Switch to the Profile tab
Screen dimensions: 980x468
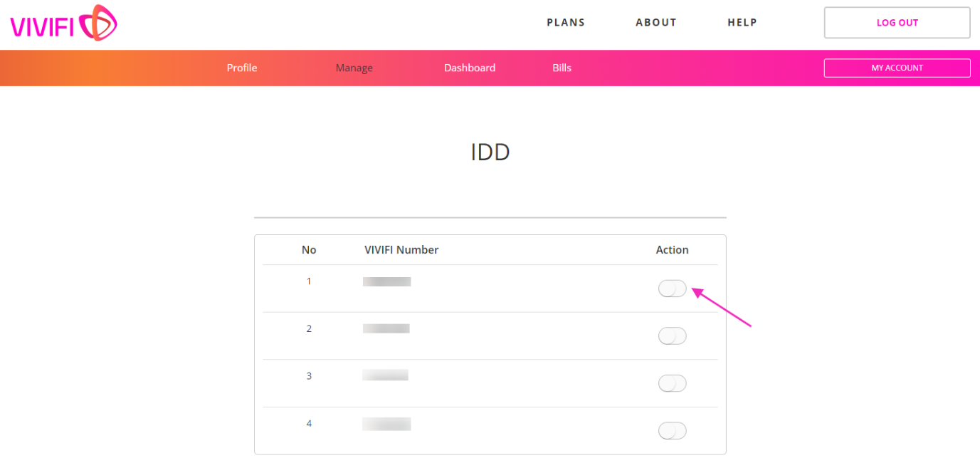[x=242, y=68]
